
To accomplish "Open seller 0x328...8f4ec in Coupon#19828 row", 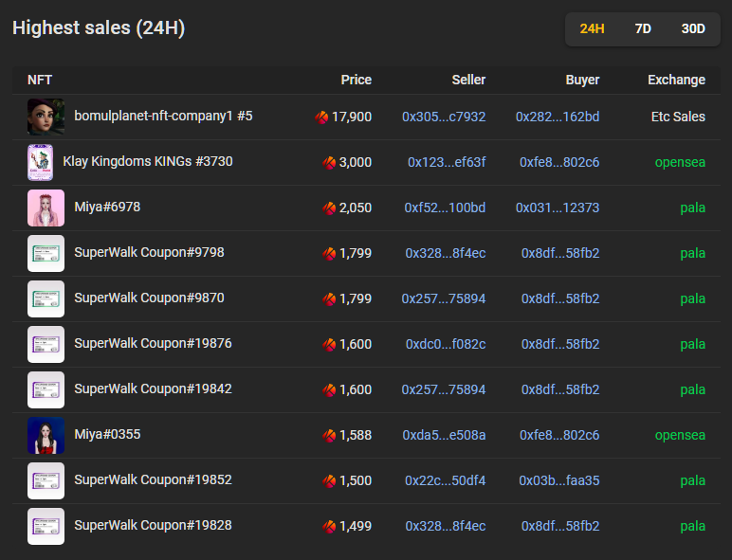I will pos(446,527).
